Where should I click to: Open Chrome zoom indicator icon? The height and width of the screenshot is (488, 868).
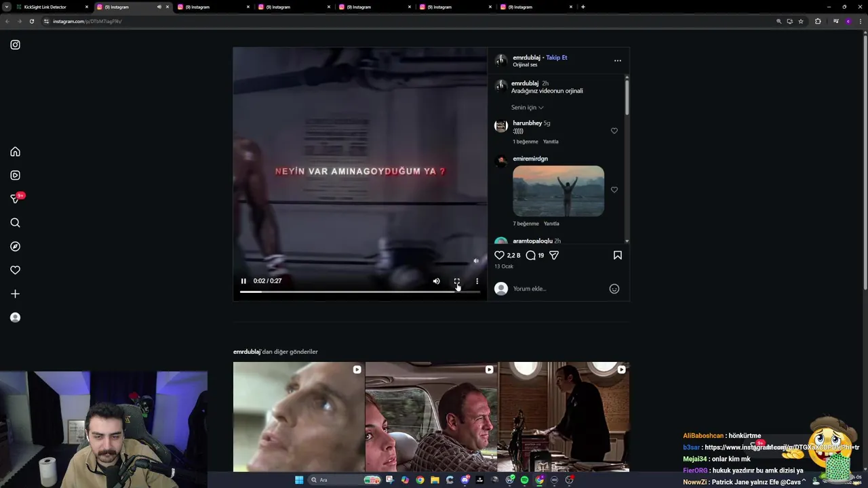[778, 21]
